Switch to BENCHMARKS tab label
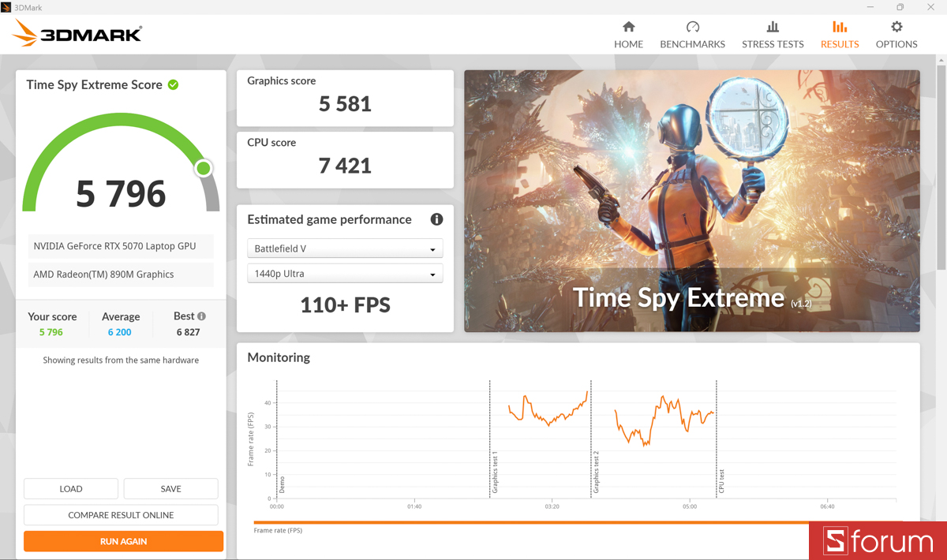947x560 pixels. coord(693,44)
